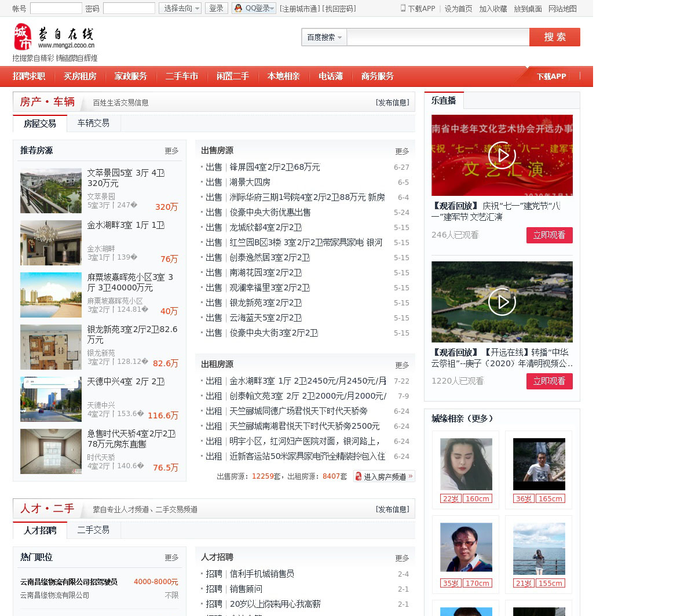The height and width of the screenshot is (616, 695).
Task: Open the 选择去向 dropdown
Action: tap(180, 8)
